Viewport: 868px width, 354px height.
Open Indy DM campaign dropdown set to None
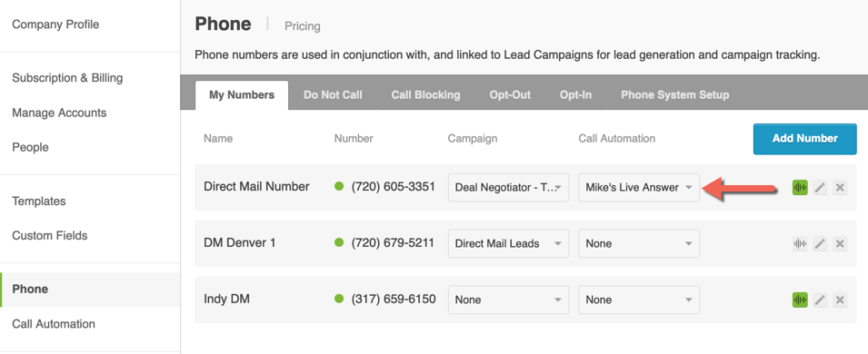coord(508,300)
